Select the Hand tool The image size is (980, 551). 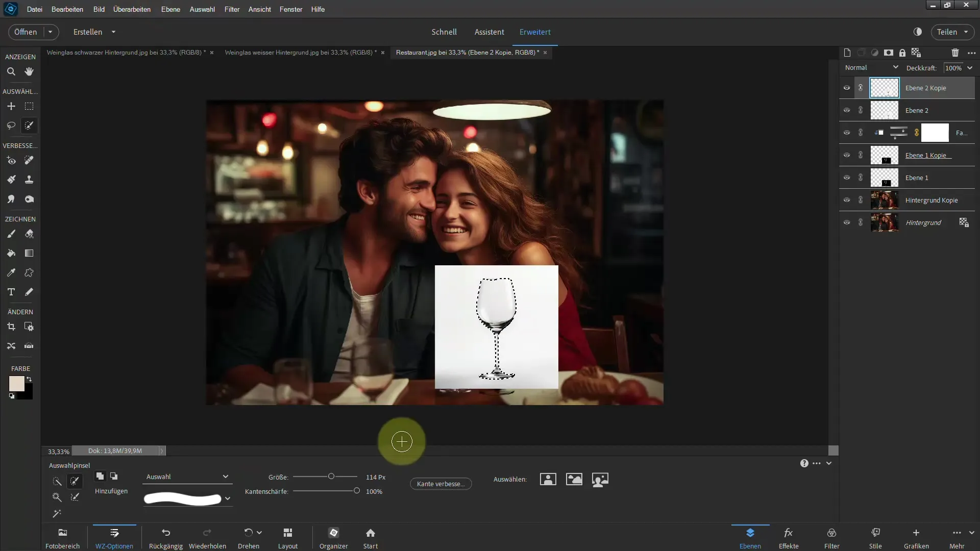(29, 71)
